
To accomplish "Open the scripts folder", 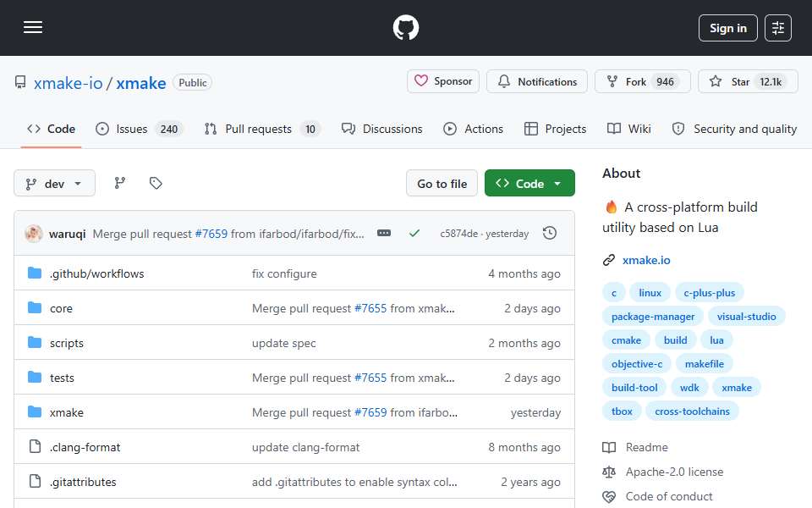I will pyautogui.click(x=66, y=343).
